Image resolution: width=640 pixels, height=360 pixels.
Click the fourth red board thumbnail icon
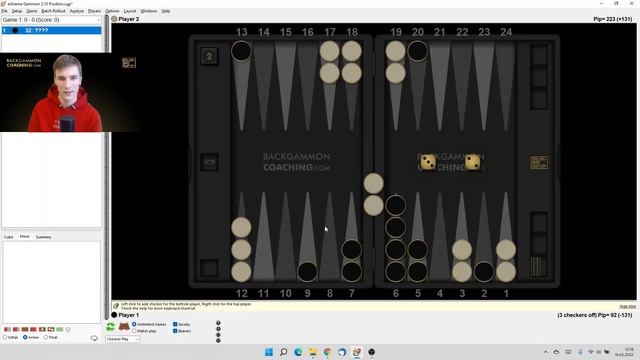(x=33, y=329)
